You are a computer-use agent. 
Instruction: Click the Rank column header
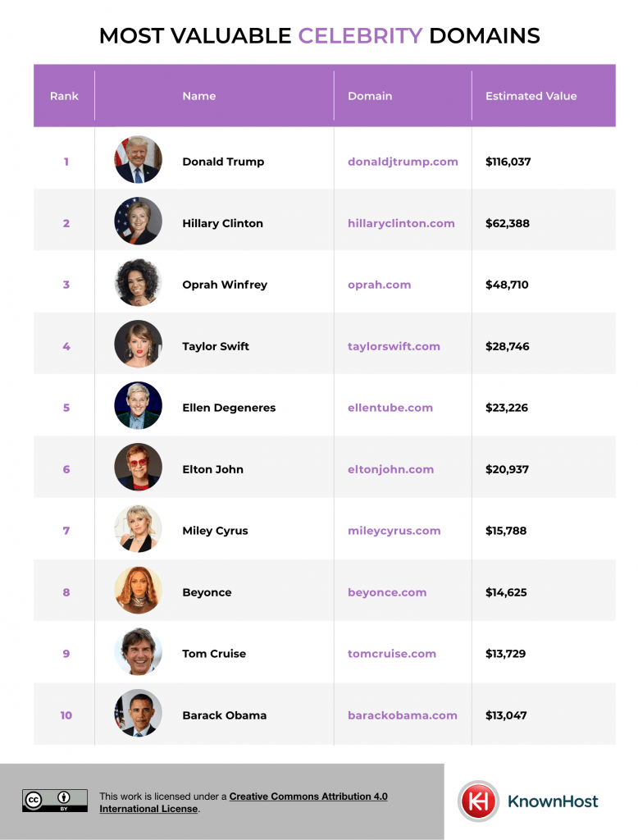point(64,96)
